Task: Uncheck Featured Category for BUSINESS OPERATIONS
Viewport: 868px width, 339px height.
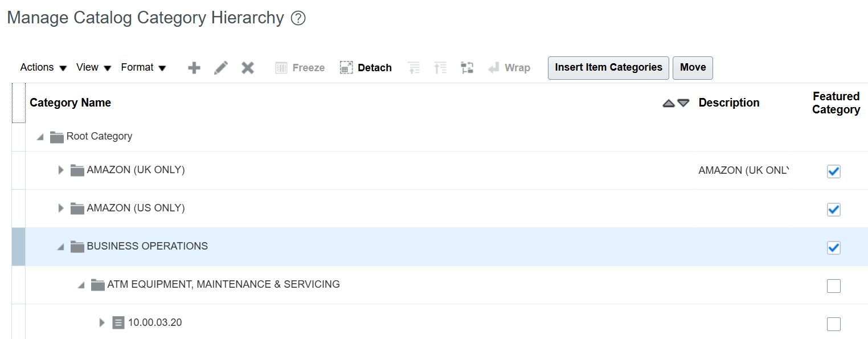Action: [x=833, y=247]
